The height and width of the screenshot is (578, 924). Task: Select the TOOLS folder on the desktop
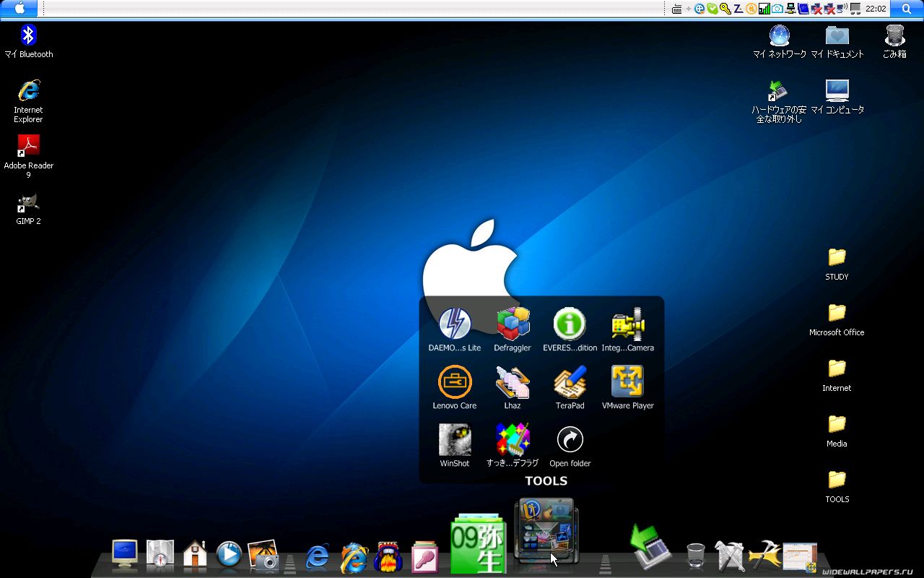[x=837, y=486]
